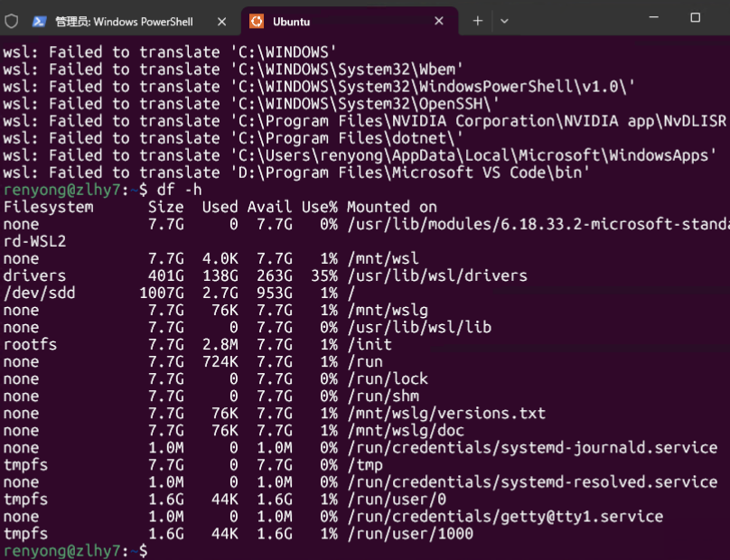730x560 pixels.
Task: Click the systemd-journald.service credentials path
Action: [532, 448]
